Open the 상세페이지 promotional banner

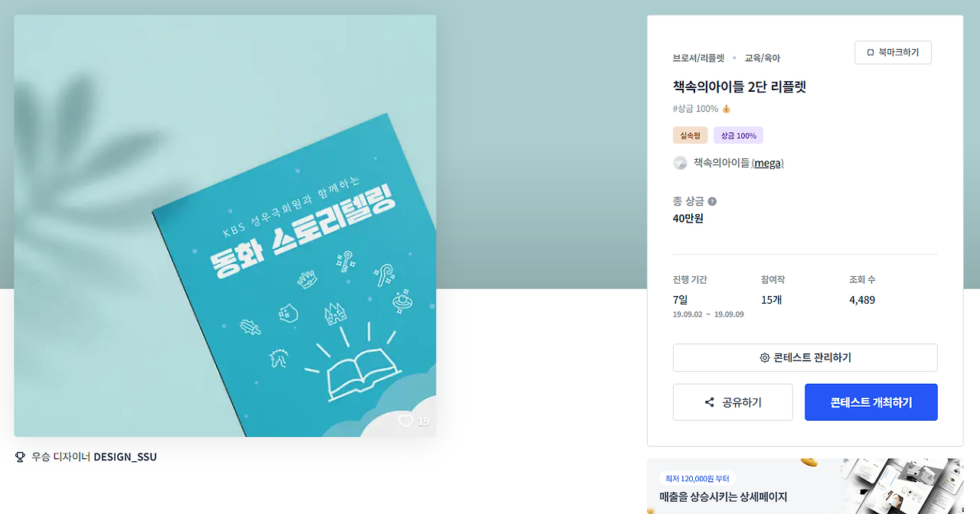pos(805,486)
